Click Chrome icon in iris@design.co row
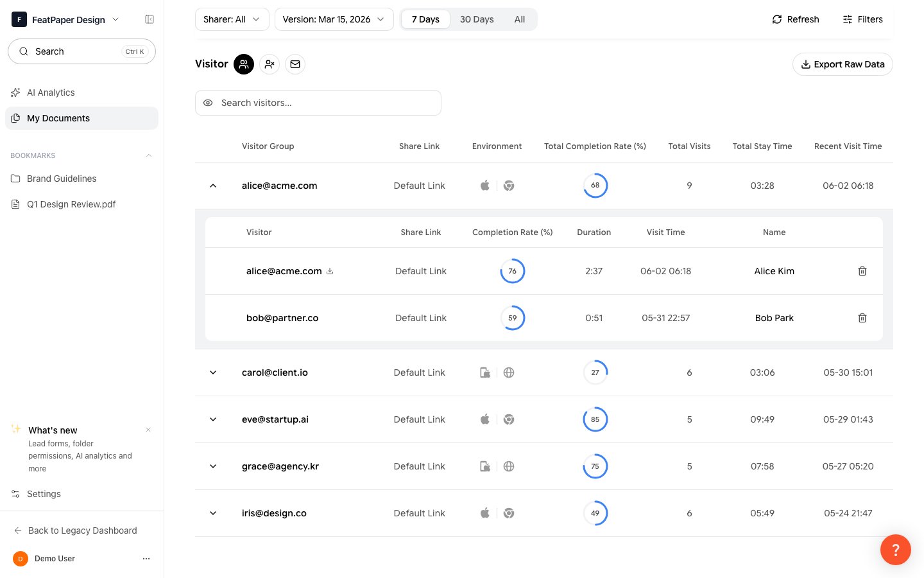 tap(509, 513)
